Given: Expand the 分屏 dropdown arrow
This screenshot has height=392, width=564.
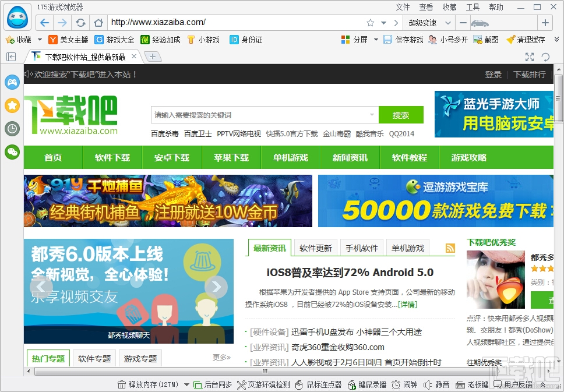Looking at the screenshot, I should [x=376, y=40].
